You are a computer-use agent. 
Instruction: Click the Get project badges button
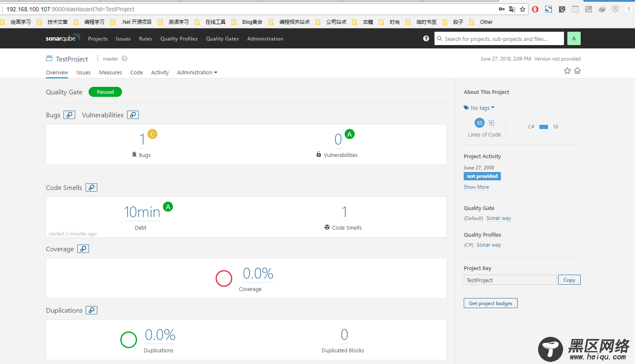(490, 303)
